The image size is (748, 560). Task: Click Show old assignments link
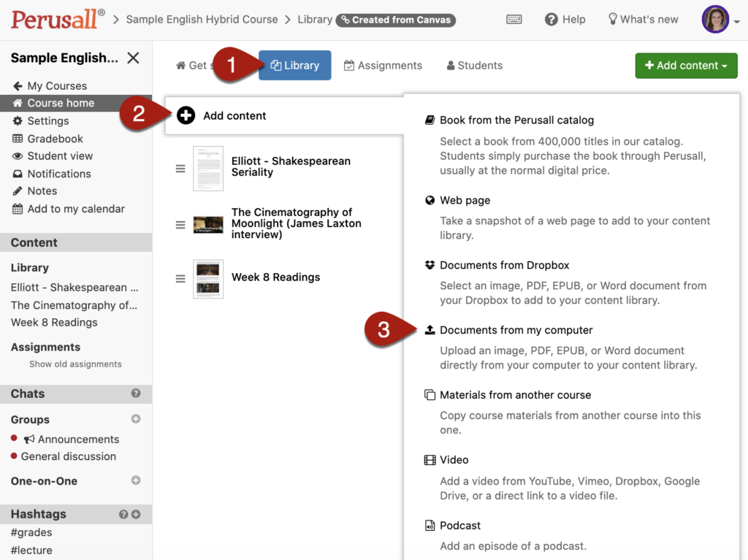click(x=75, y=364)
